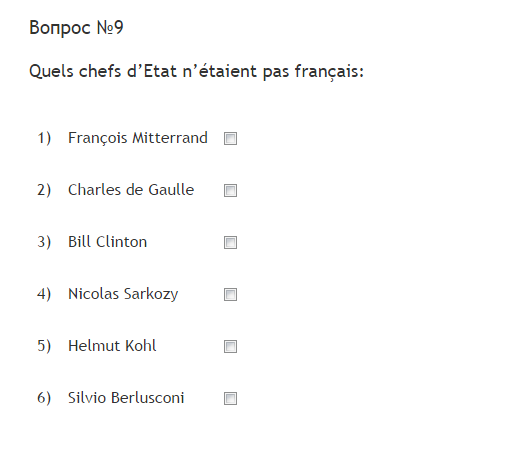Viewport: 527px width, 451px height.
Task: Click the Charles de Gaulle answer text
Action: [131, 190]
